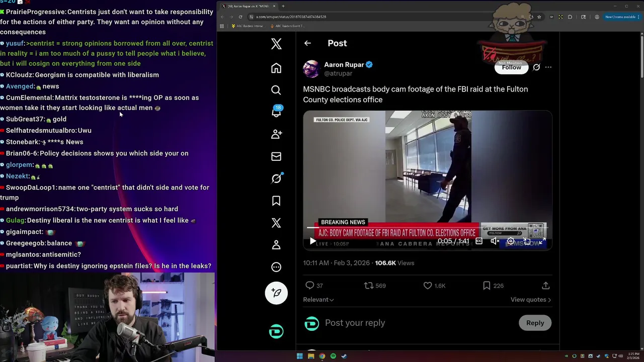Click username KCloudz in chat
The image size is (644, 362).
click(20, 75)
